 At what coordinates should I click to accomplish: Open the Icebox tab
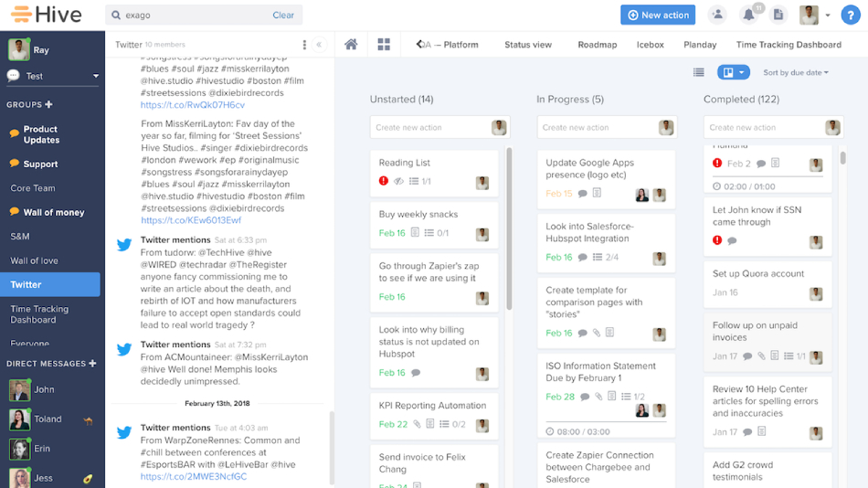[x=650, y=45]
